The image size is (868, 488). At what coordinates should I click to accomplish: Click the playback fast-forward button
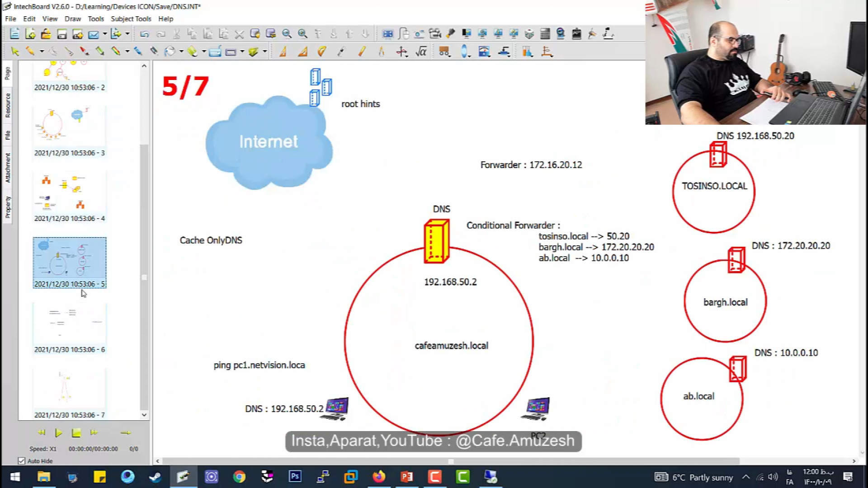tap(94, 433)
